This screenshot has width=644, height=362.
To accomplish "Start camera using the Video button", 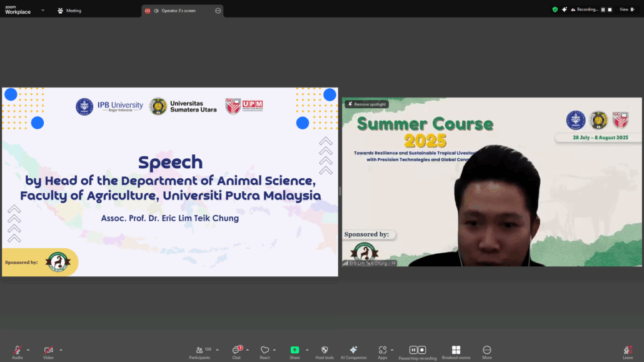I will [x=48, y=350].
